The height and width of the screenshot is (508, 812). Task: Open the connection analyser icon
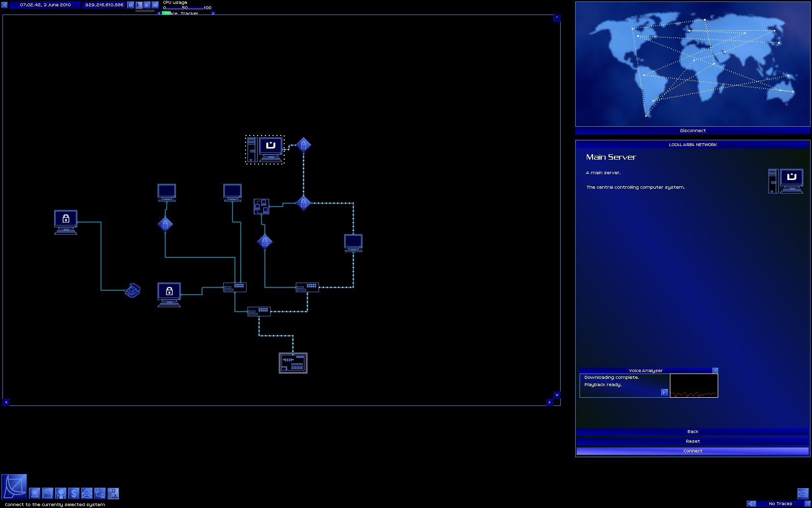click(x=100, y=493)
